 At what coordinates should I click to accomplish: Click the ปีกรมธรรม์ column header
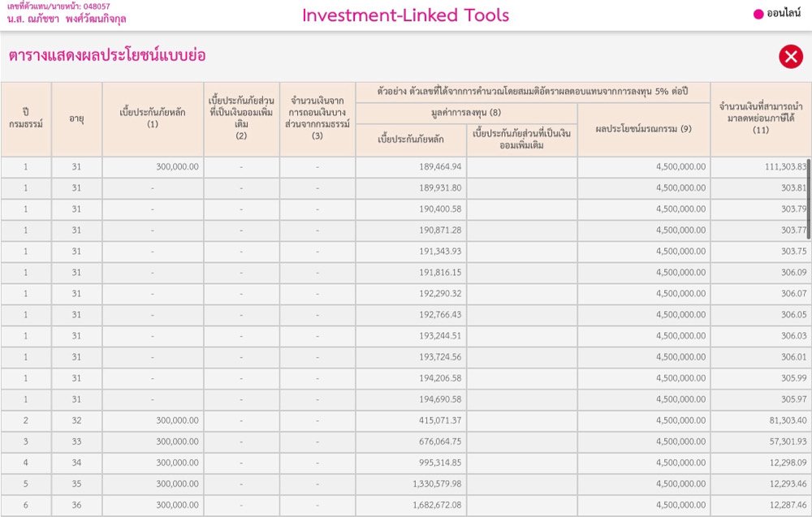click(25, 118)
